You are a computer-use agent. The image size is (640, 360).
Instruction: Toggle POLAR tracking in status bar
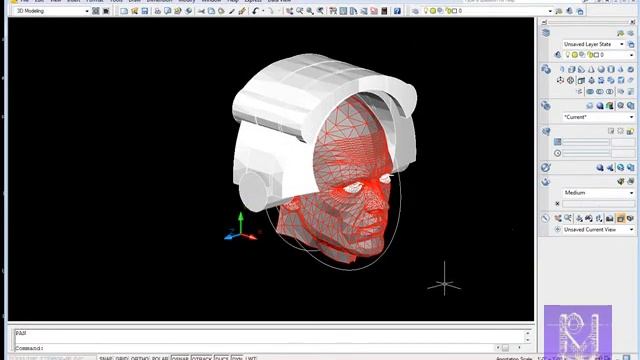160,358
